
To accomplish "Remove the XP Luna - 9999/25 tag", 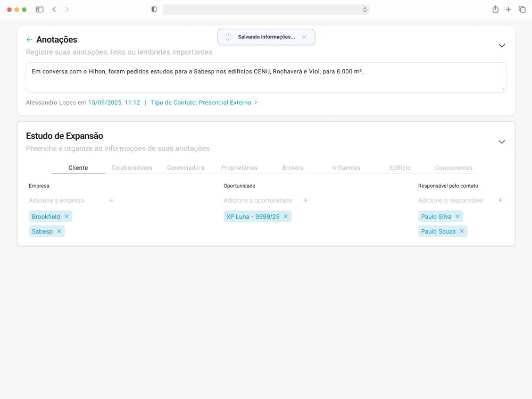I will pyautogui.click(x=286, y=217).
